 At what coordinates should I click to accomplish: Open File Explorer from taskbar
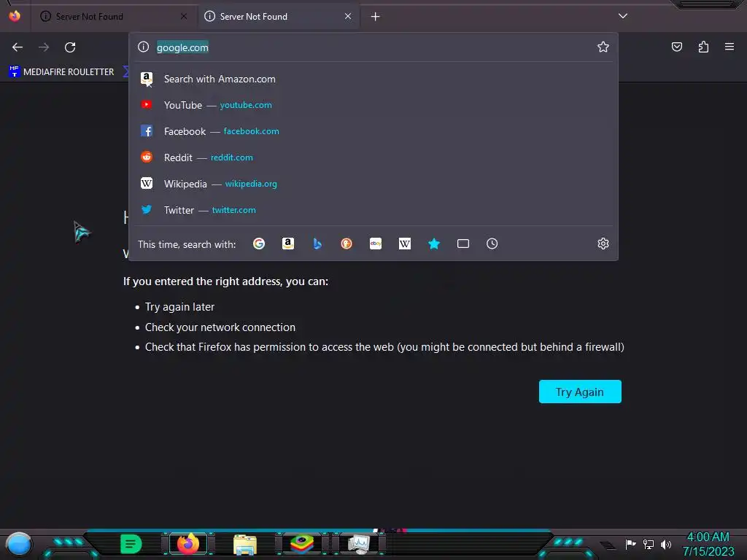pyautogui.click(x=245, y=544)
